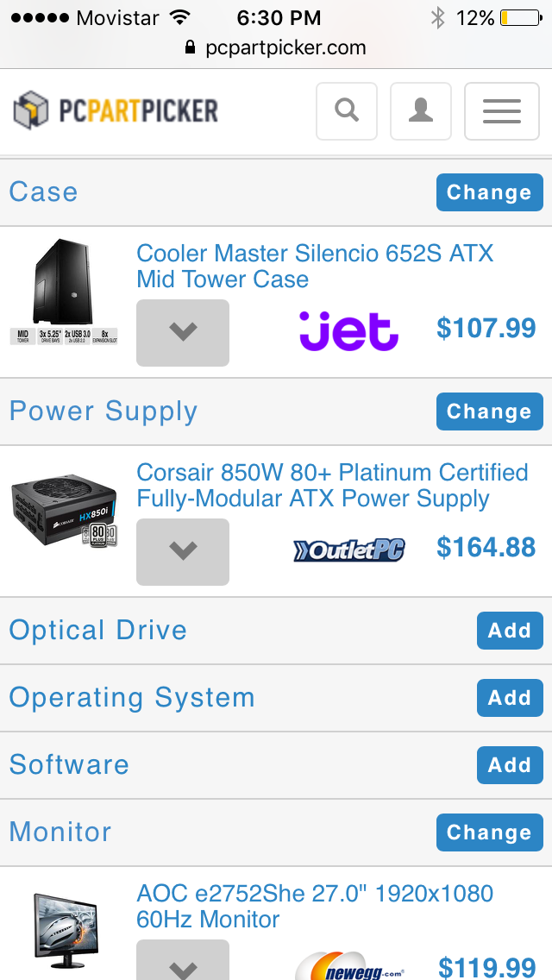This screenshot has height=980, width=552.
Task: Open the user account icon
Action: [x=421, y=111]
